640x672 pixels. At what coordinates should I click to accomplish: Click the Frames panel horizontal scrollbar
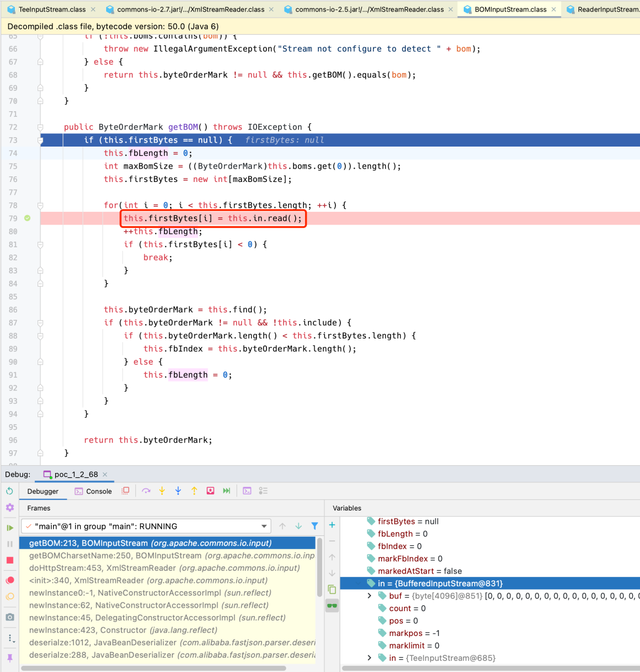pos(154,668)
